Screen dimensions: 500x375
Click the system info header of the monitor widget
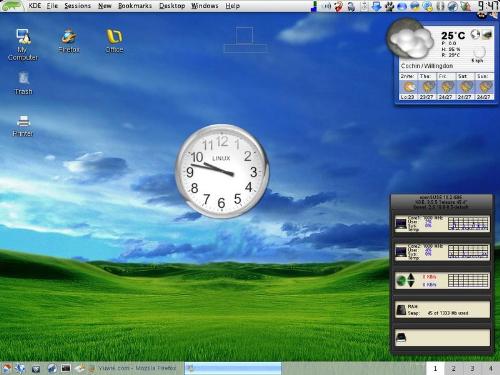(x=442, y=202)
